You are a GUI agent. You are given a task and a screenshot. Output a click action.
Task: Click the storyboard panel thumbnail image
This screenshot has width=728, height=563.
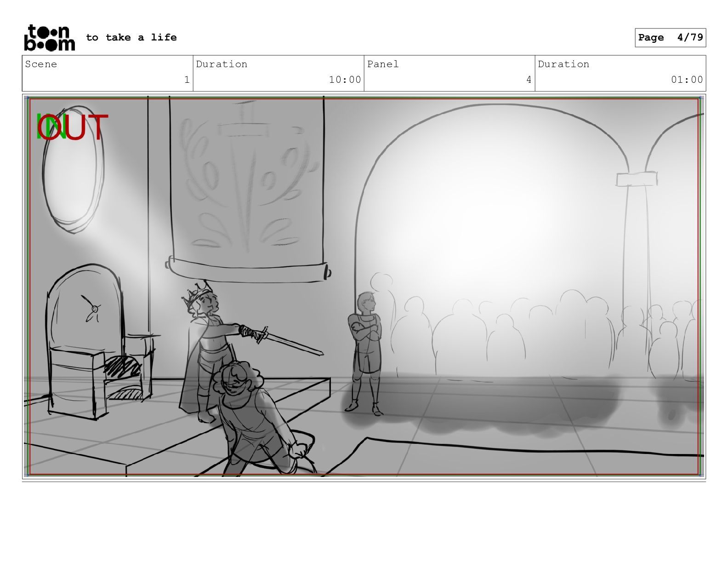[x=364, y=286]
